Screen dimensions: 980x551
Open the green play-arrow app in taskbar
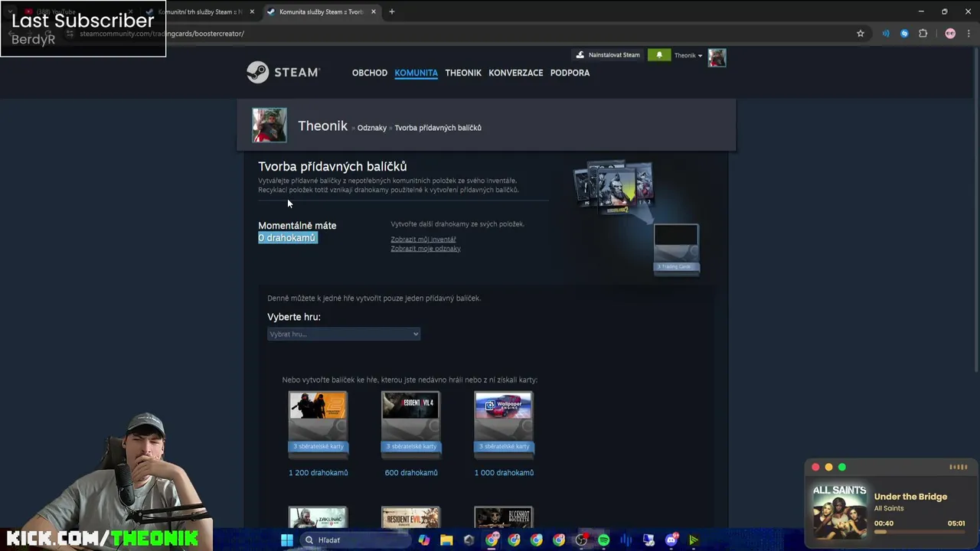click(x=694, y=540)
